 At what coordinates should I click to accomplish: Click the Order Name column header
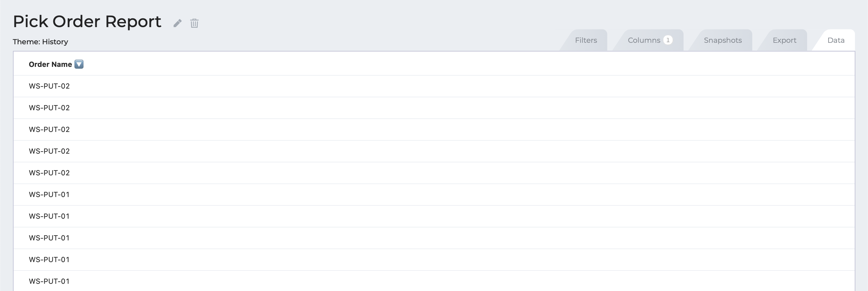click(50, 64)
